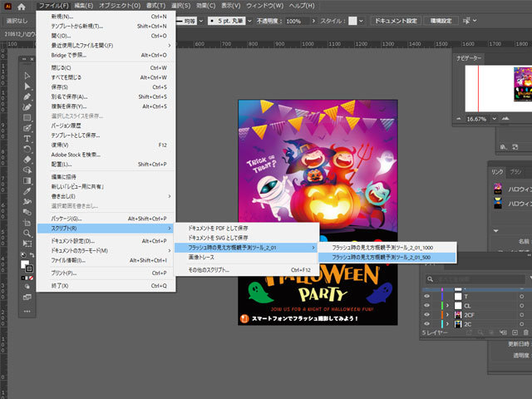
Task: Hide the T layer via eye icon
Action: [x=426, y=296]
